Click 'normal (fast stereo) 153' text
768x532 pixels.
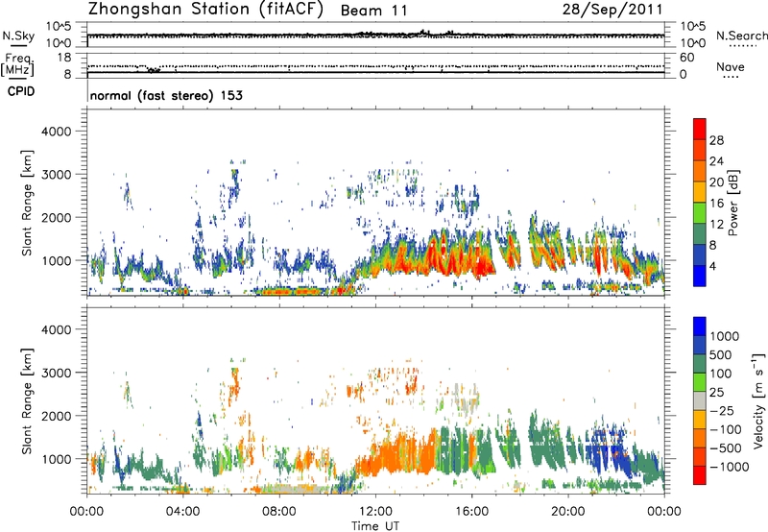point(166,95)
